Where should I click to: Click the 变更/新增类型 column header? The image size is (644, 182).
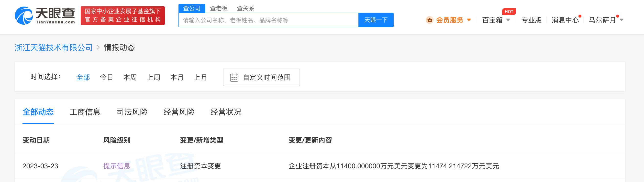pyautogui.click(x=201, y=140)
